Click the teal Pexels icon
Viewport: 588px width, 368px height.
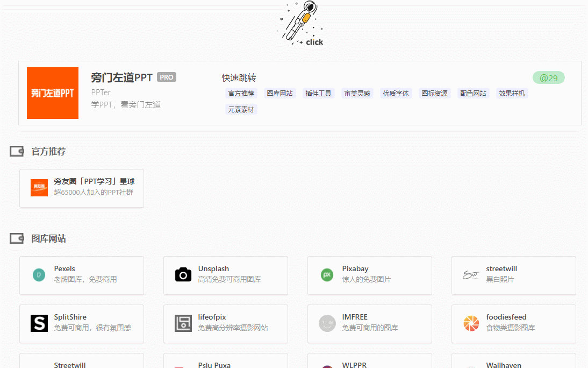point(39,275)
